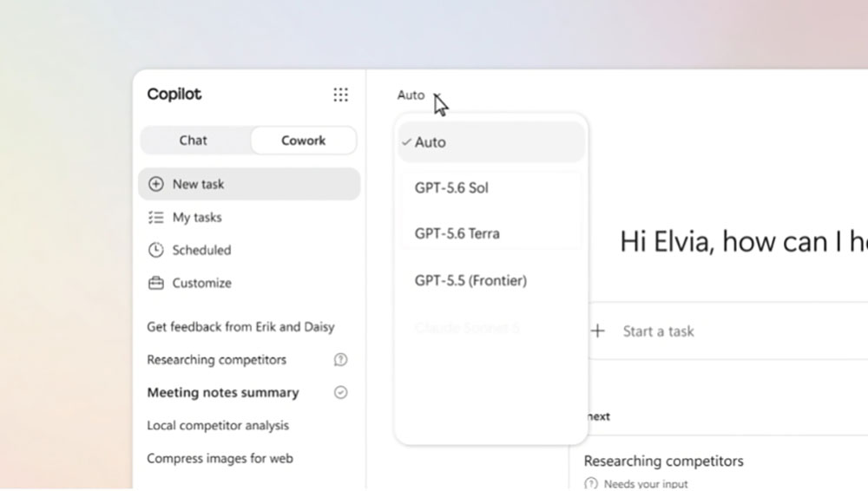
Task: Open Local competitor analysis task
Action: click(218, 426)
